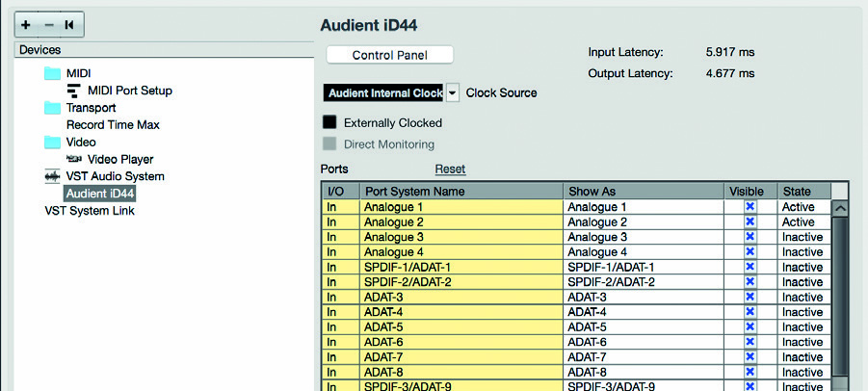Click the Visible column header
This screenshot has height=391, width=868.
click(750, 192)
